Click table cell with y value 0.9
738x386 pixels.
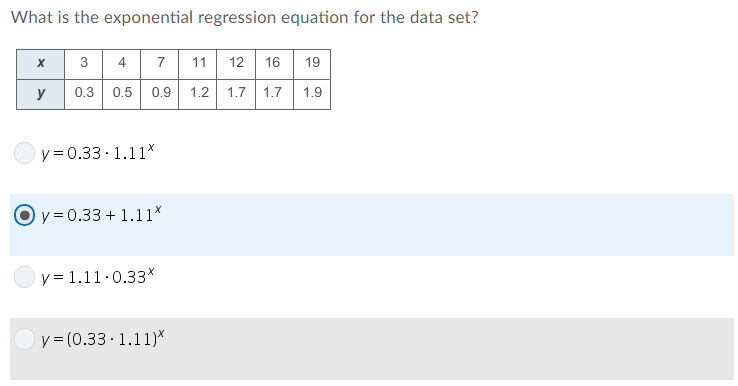pos(160,94)
